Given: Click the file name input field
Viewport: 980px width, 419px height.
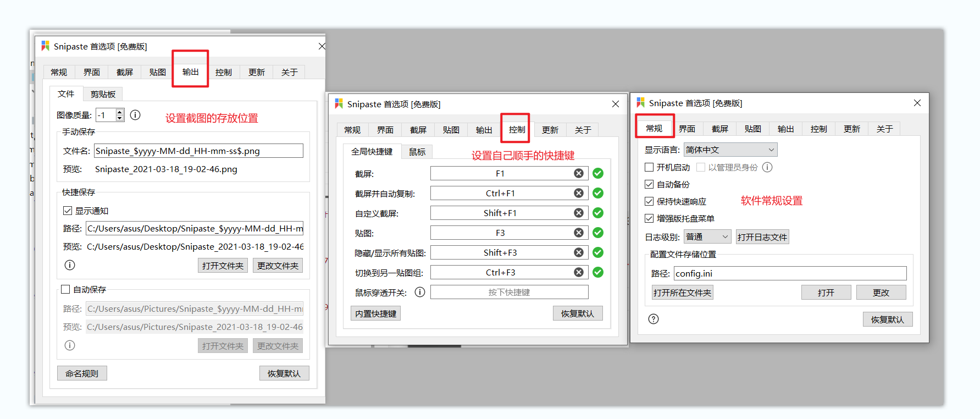Looking at the screenshot, I should pyautogui.click(x=198, y=151).
